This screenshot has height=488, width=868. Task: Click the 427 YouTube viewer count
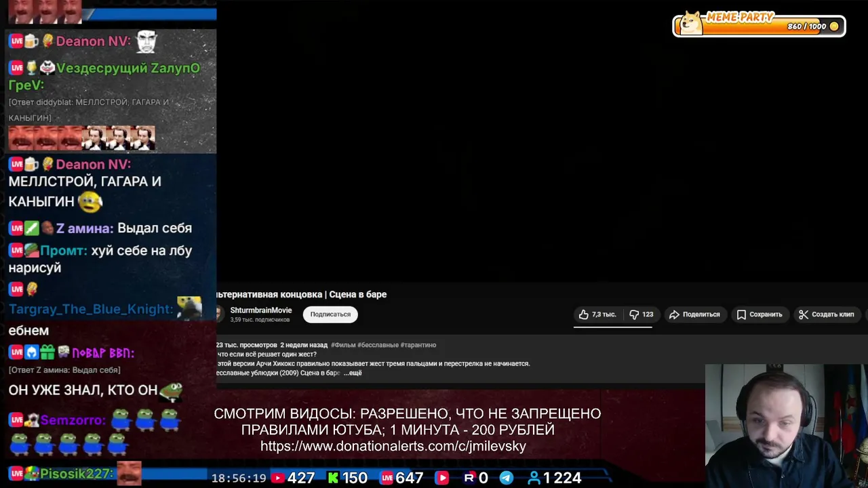point(300,479)
